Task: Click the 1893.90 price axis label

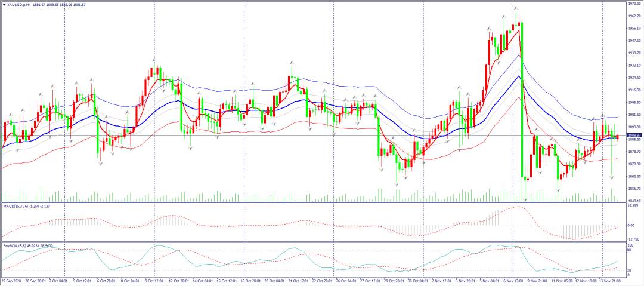Action: coord(635,127)
